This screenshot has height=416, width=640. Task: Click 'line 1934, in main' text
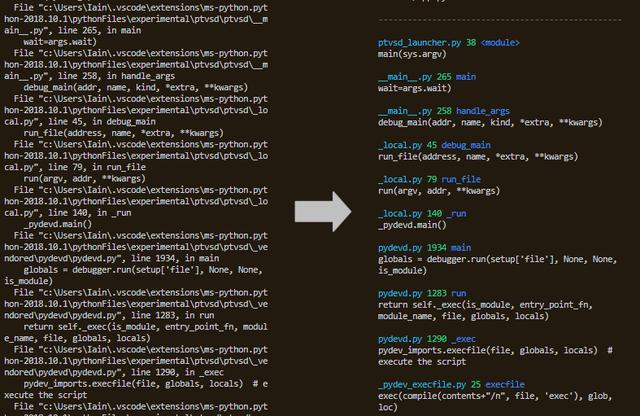click(x=175, y=259)
